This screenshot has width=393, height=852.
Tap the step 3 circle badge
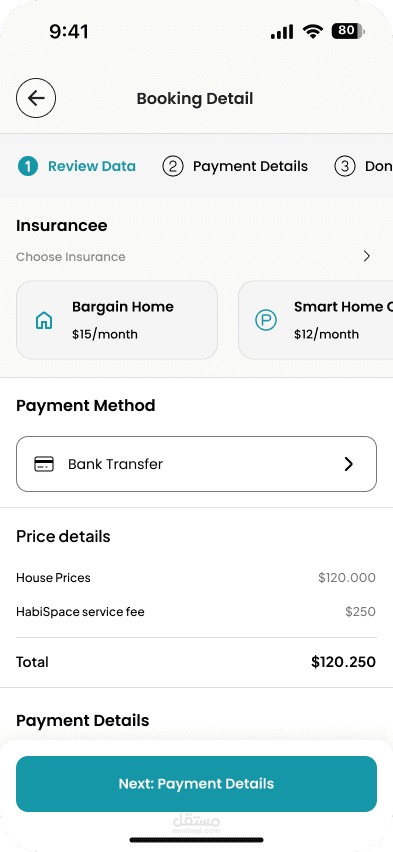[x=345, y=166]
